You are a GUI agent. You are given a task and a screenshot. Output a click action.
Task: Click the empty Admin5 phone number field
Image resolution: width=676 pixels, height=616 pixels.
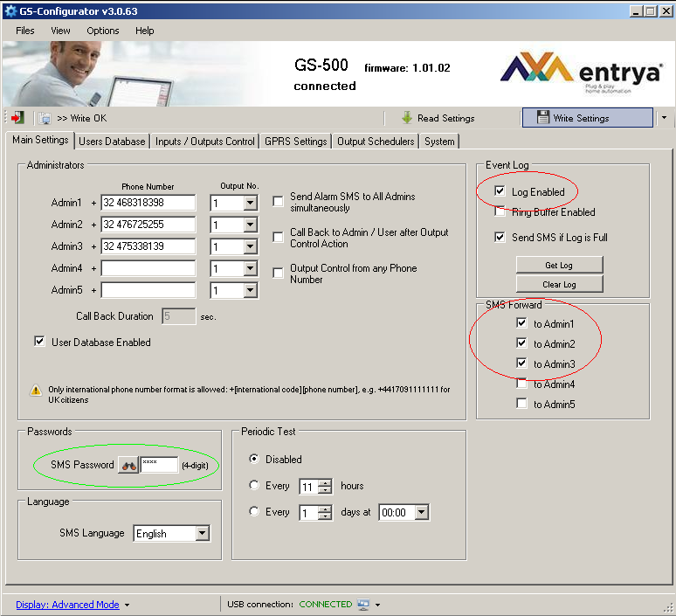148,290
